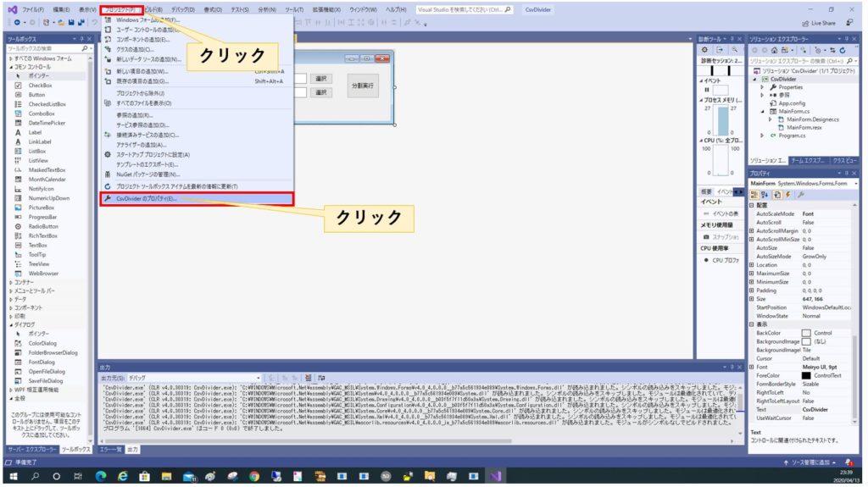The height and width of the screenshot is (487, 868).
Task: Show categorized properties view icon
Action: [x=754, y=195]
